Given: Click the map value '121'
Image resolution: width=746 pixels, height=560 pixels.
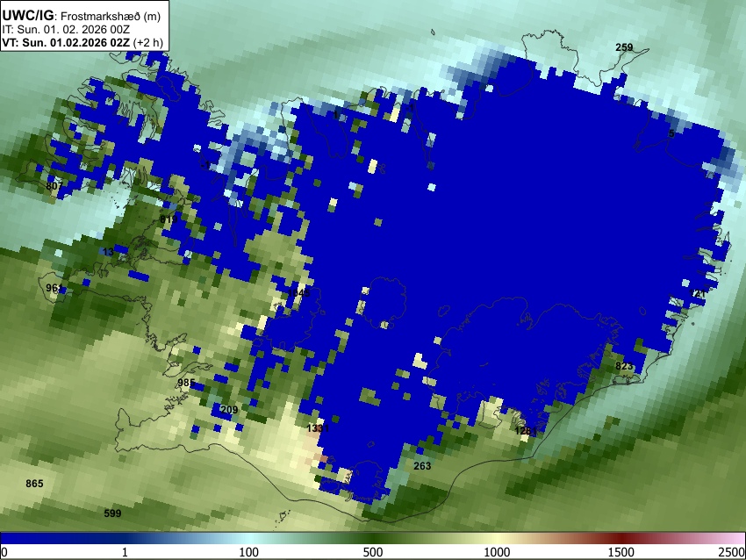Looking at the screenshot, I should pyautogui.click(x=698, y=293).
